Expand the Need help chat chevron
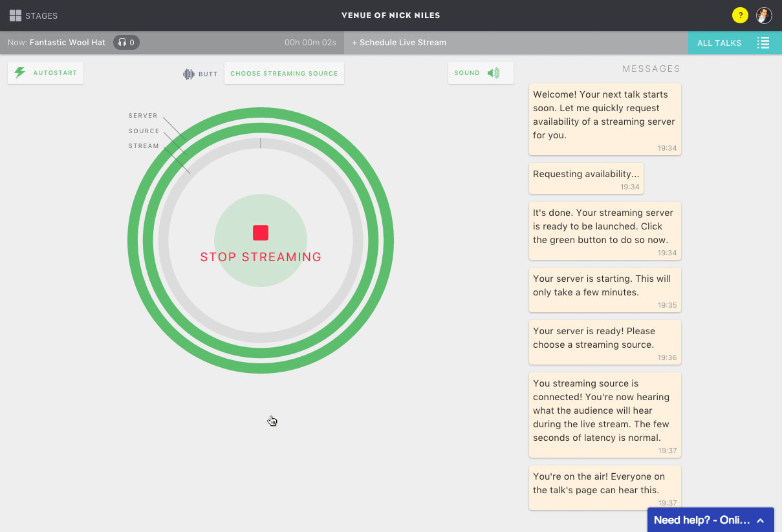782x532 pixels. point(761,520)
